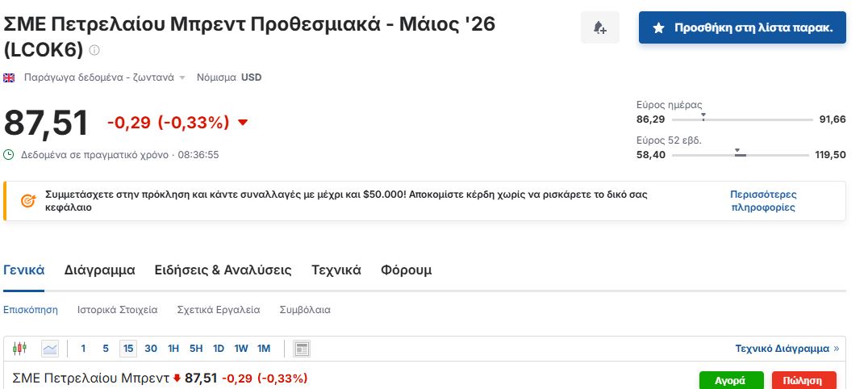Click the real-time data clock icon

[9, 154]
